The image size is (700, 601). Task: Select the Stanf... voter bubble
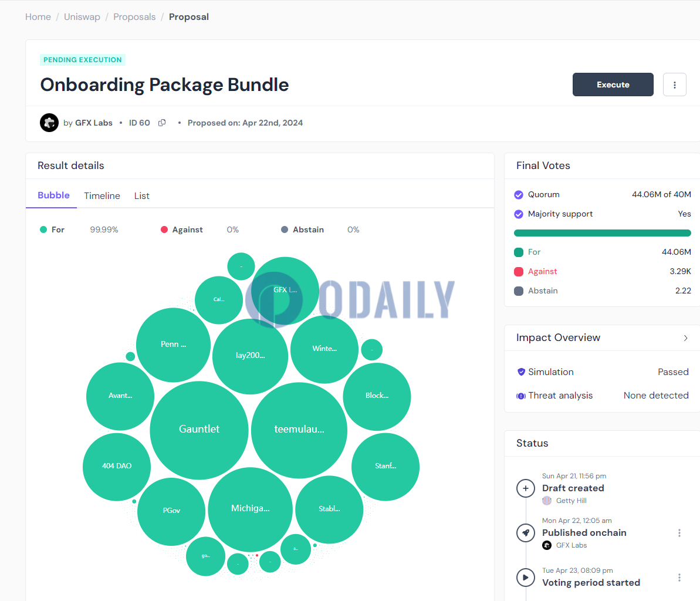tap(385, 467)
